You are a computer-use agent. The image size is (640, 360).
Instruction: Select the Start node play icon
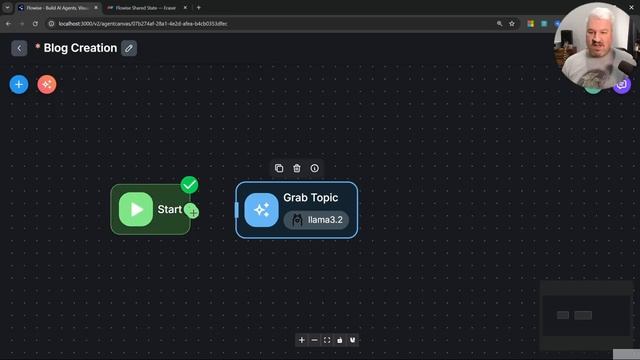[136, 209]
